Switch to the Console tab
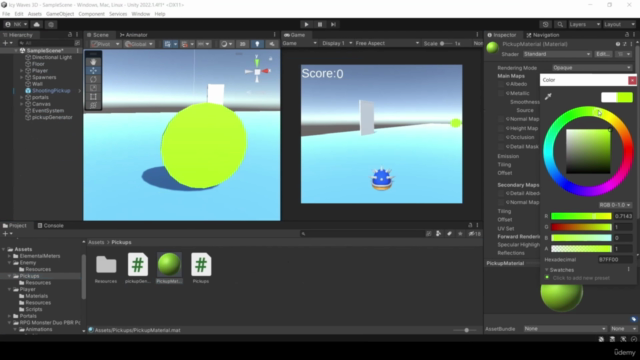This screenshot has height=360, width=640. click(50, 226)
